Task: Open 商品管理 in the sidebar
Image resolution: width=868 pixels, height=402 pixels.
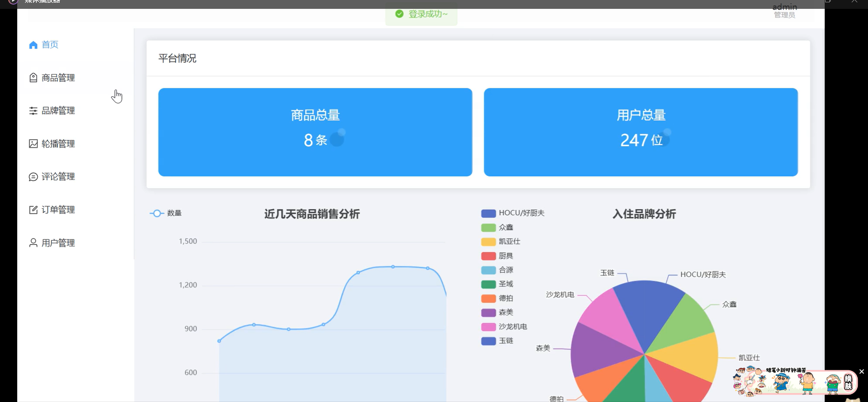Action: pyautogui.click(x=75, y=78)
